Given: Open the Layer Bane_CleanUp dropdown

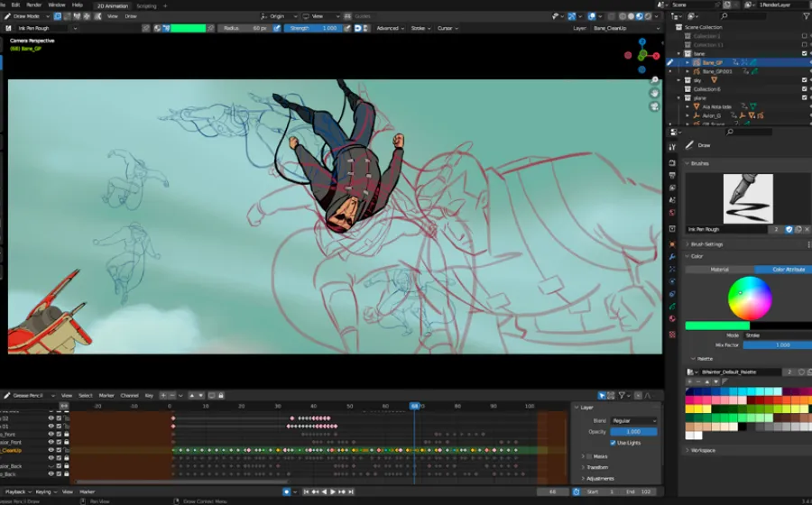Looking at the screenshot, I should (x=625, y=29).
